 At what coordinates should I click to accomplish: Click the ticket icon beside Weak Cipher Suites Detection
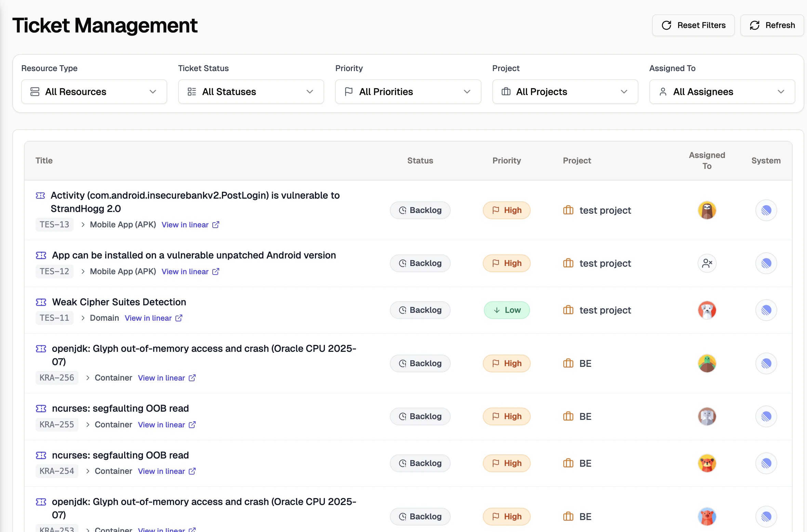click(x=41, y=302)
